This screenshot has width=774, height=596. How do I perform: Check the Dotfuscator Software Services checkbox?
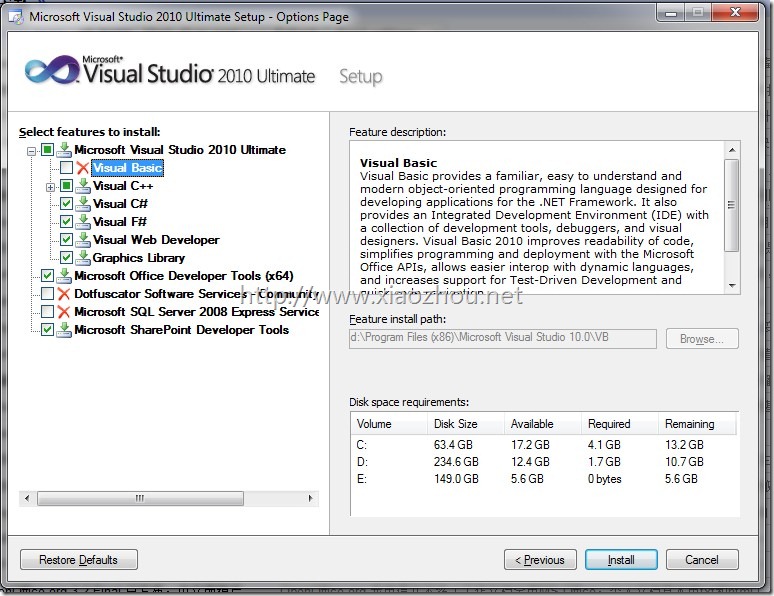coord(47,294)
